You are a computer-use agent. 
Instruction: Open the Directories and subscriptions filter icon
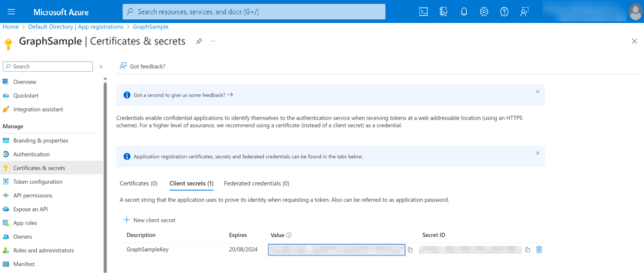[443, 12]
